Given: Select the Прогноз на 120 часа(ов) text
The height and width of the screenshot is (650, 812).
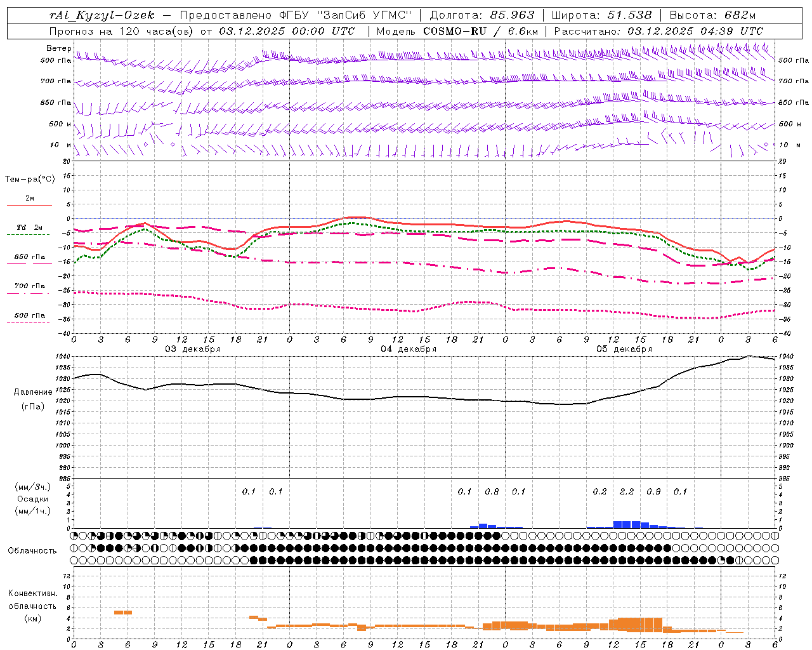Looking at the screenshot, I should (121, 31).
